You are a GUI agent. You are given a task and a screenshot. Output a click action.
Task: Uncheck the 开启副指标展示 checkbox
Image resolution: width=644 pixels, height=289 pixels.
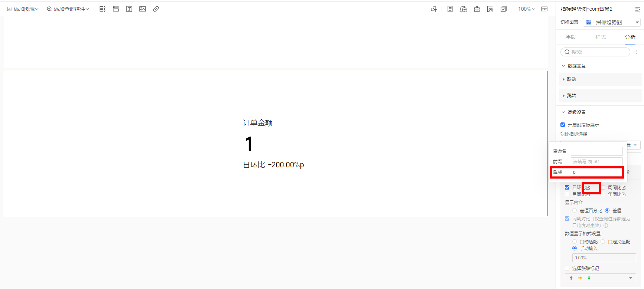pyautogui.click(x=563, y=125)
